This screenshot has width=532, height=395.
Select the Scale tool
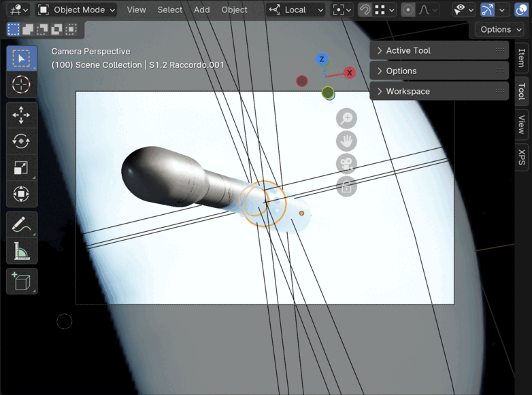point(21,168)
